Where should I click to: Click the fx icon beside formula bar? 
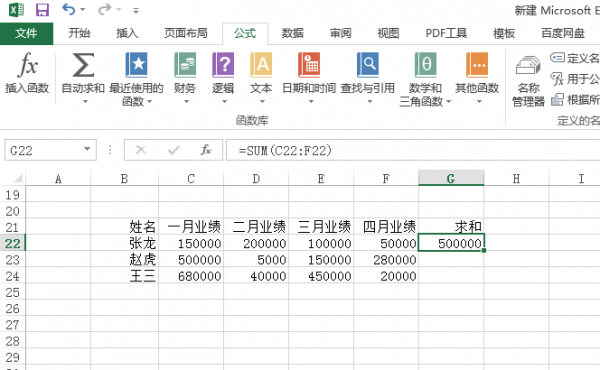pos(206,150)
